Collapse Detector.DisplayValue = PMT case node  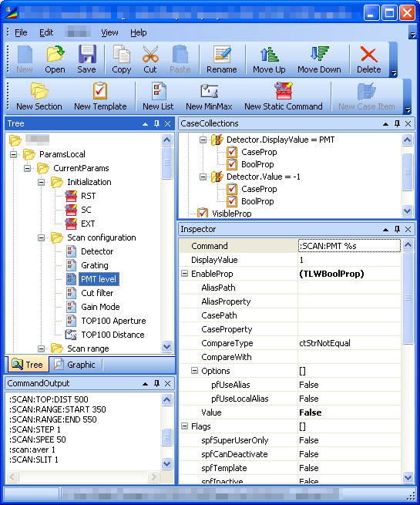(203, 140)
